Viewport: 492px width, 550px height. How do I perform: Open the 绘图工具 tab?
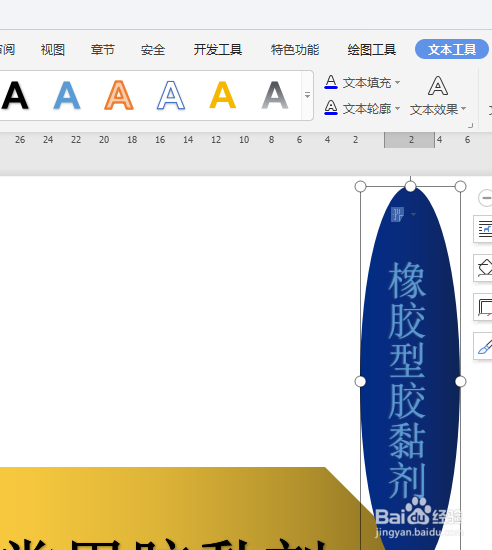click(372, 50)
